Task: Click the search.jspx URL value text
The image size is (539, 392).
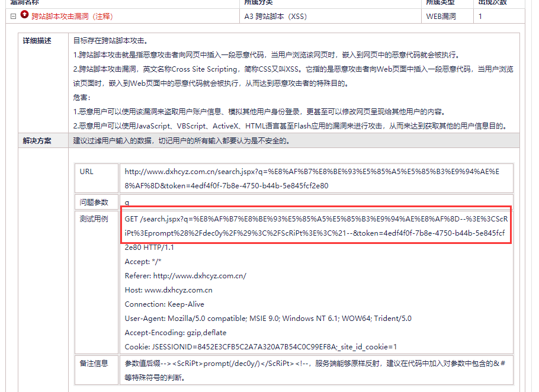Action: point(312,179)
